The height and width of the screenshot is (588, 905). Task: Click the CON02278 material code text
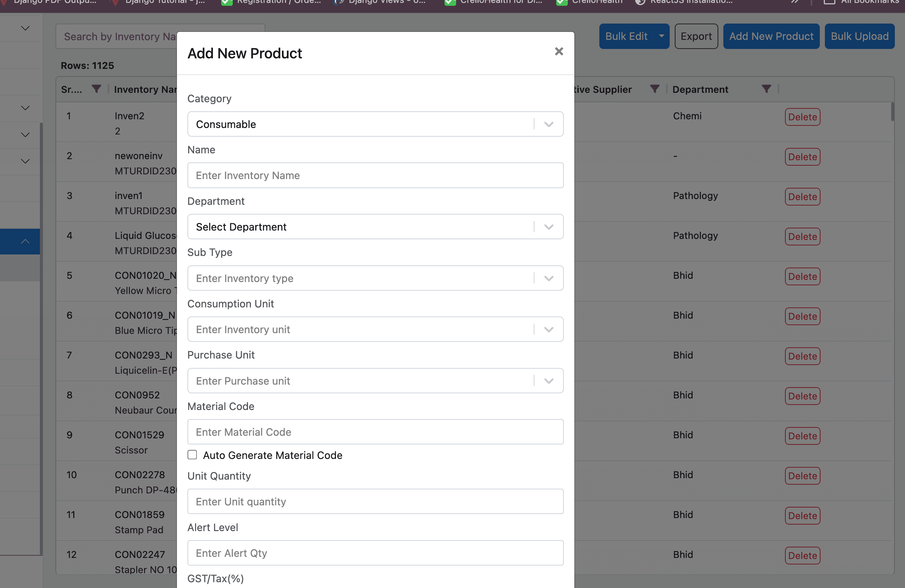[140, 475]
